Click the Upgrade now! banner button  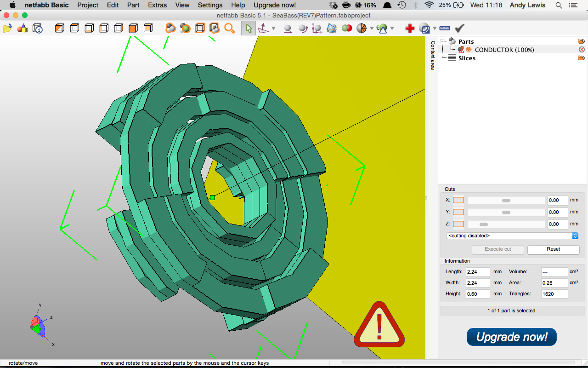(x=511, y=337)
